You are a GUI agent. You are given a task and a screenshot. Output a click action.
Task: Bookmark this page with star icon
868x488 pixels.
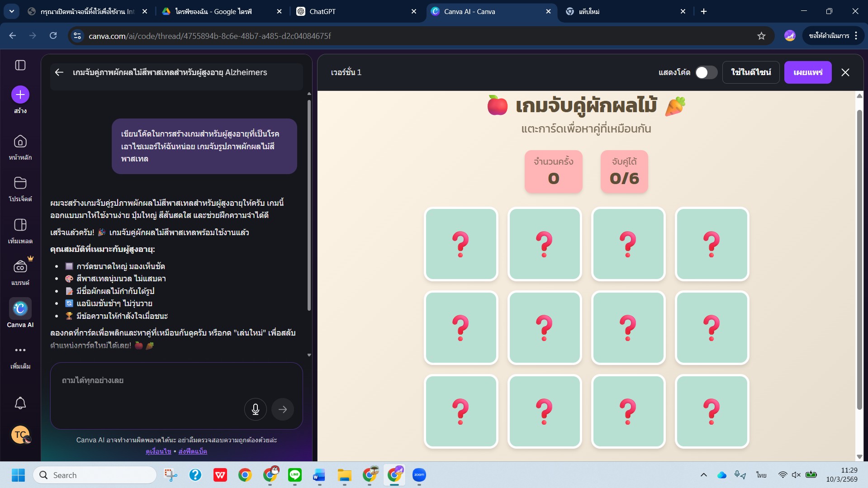761,36
